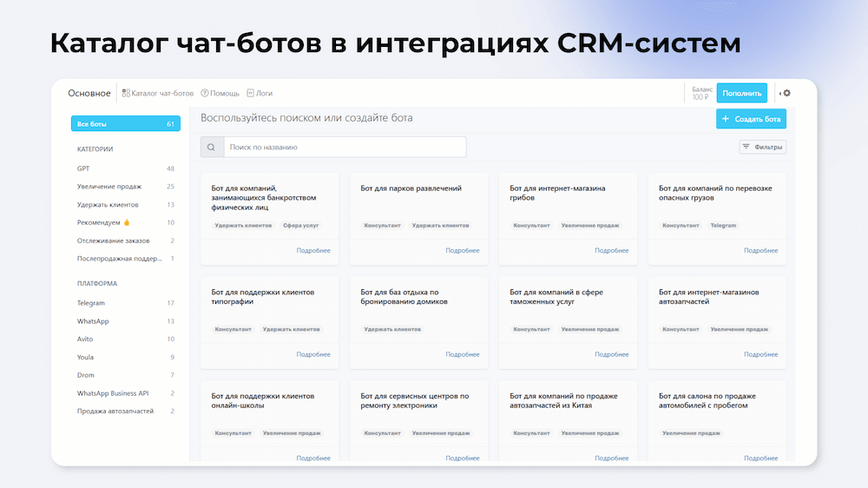The width and height of the screenshot is (868, 488).
Task: Open the Фильтры filter panel
Action: (x=762, y=148)
